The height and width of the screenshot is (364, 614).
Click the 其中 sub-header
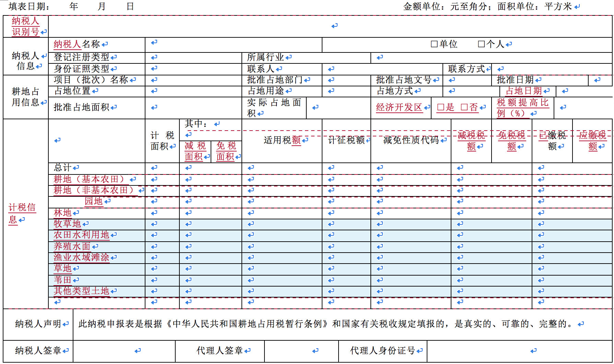pyautogui.click(x=196, y=124)
